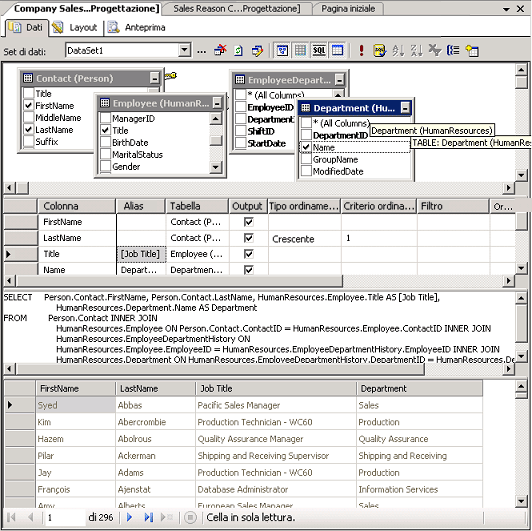Screen dimensions: 532x531
Task: Click the generic query designer toolbar icon
Action: (258, 51)
